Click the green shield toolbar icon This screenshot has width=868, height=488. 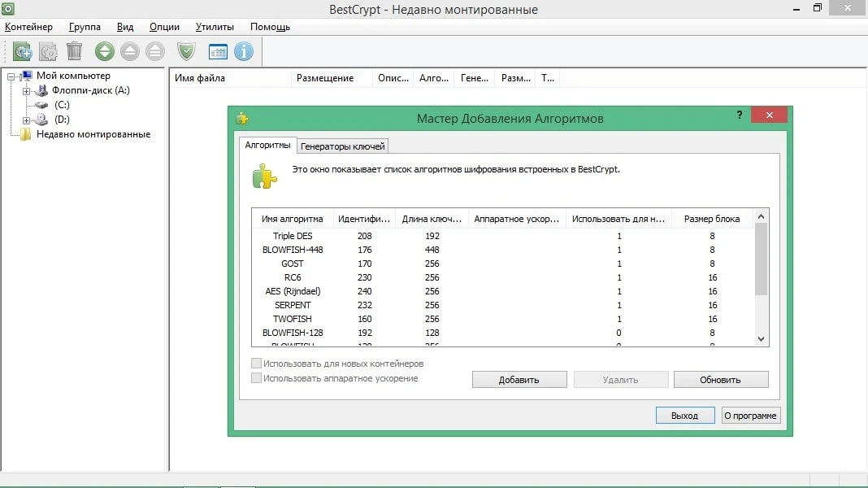point(187,51)
